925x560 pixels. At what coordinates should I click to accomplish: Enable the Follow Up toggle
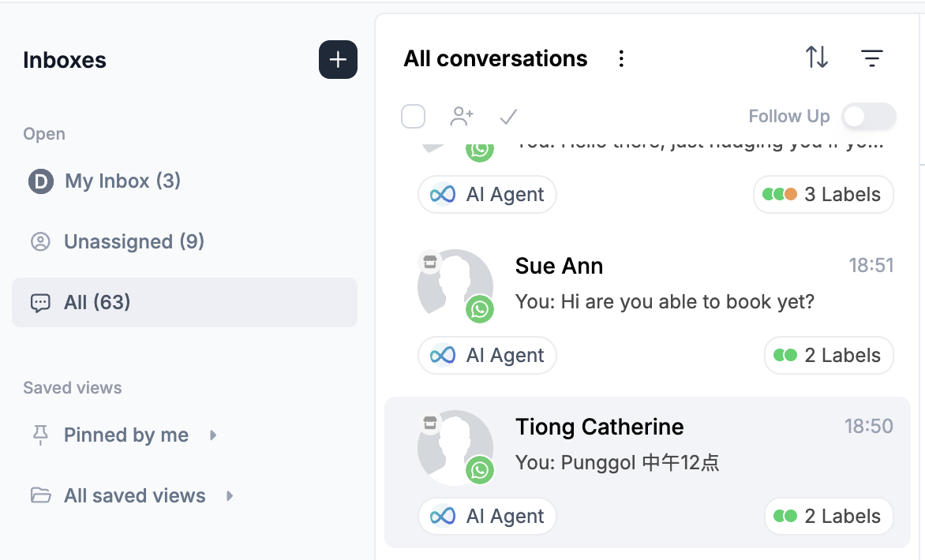coord(869,116)
